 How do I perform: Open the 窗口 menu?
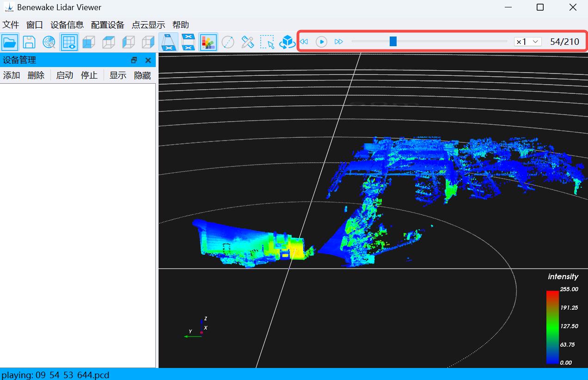(35, 25)
